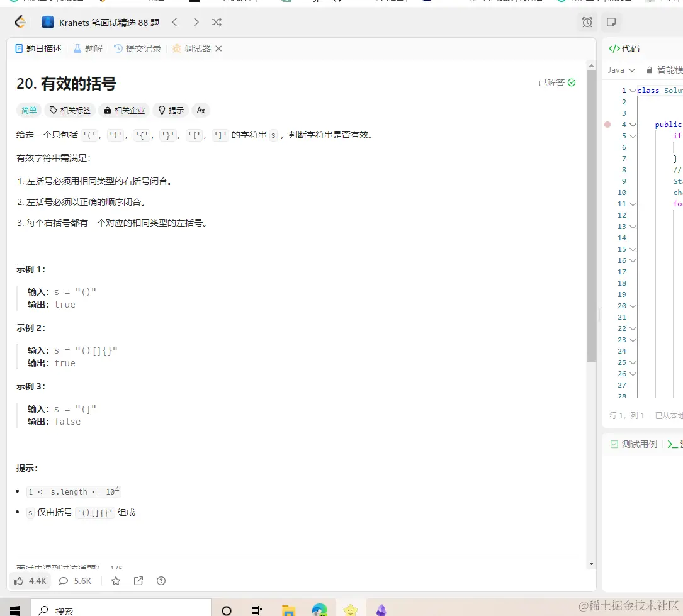Collapse code fold at line 11
The height and width of the screenshot is (616, 683).
click(x=633, y=204)
